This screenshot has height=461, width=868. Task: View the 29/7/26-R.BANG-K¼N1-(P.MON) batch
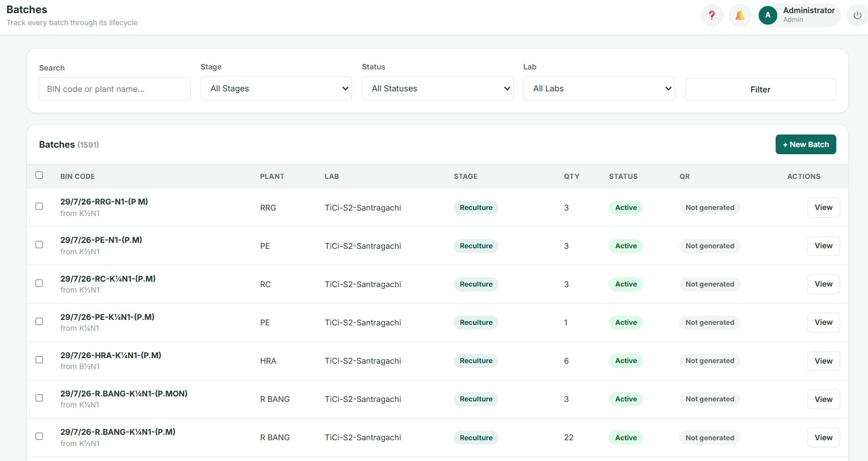823,399
